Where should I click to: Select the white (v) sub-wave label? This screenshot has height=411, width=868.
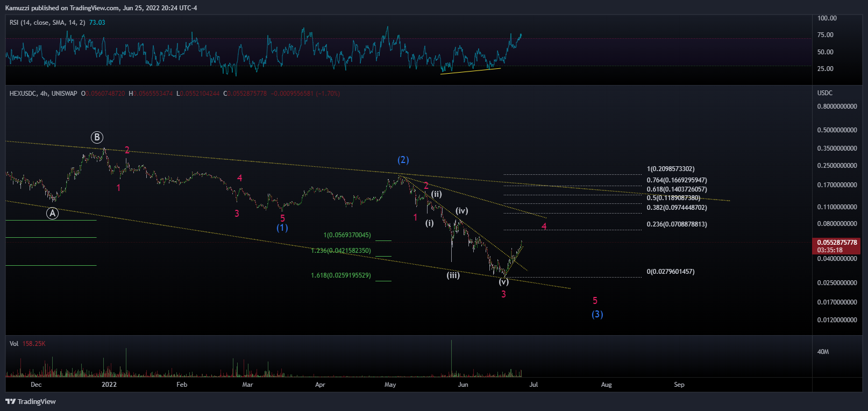coord(503,282)
